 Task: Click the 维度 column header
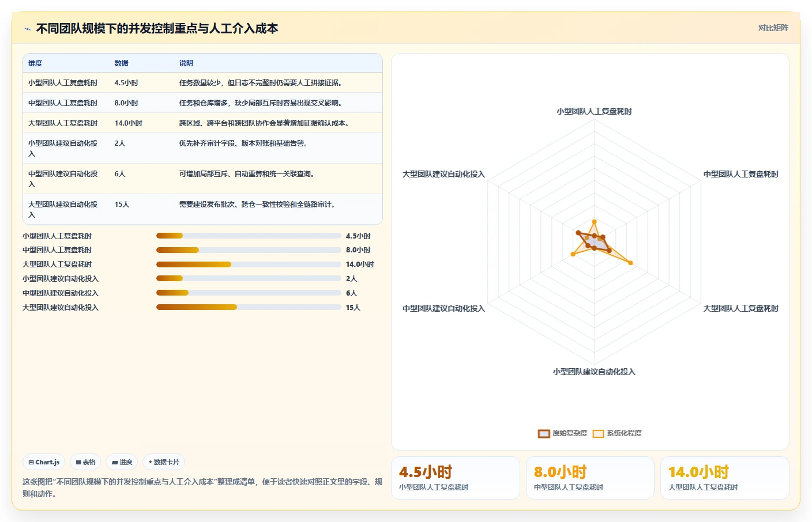(35, 63)
